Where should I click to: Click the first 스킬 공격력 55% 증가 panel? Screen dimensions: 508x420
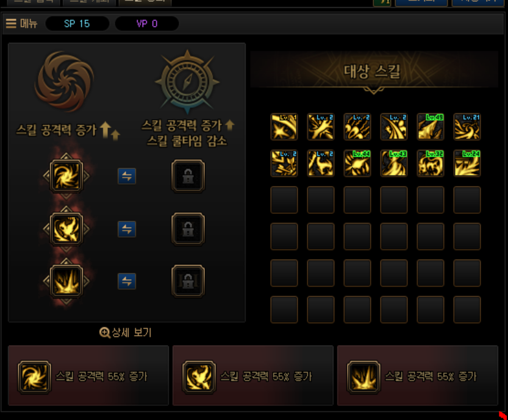(88, 376)
